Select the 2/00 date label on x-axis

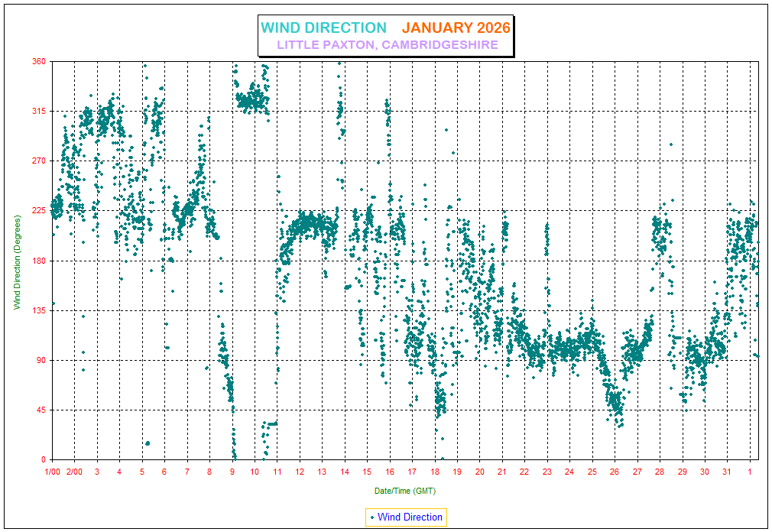click(74, 472)
